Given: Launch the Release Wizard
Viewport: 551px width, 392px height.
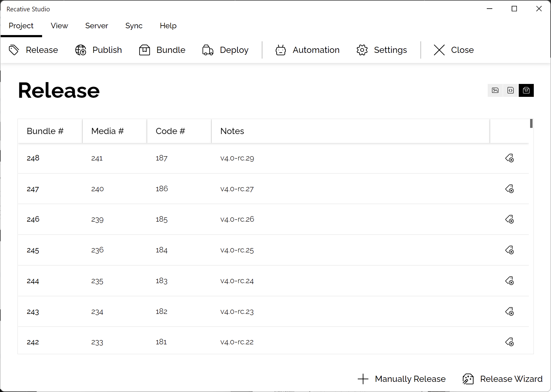Looking at the screenshot, I should click(x=502, y=379).
